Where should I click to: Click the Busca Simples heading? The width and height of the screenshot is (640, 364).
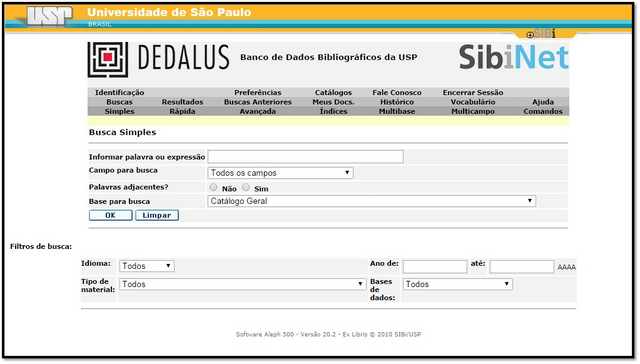tap(122, 132)
